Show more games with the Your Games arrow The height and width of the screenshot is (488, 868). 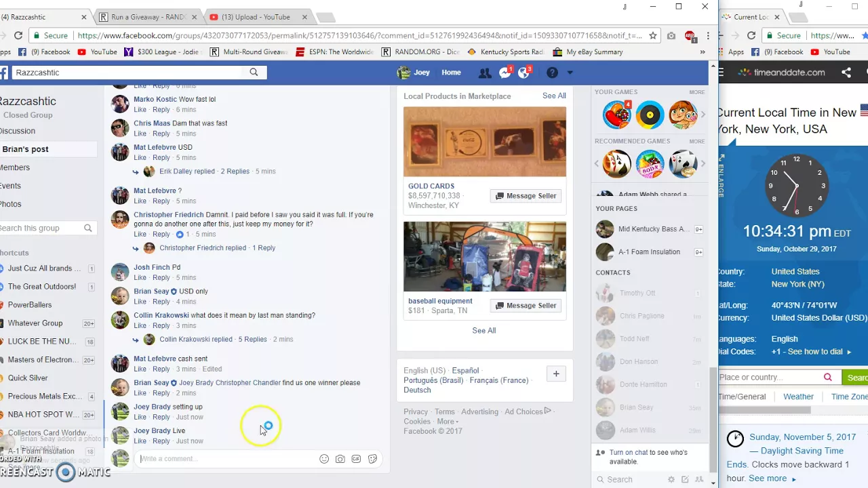pos(703,115)
